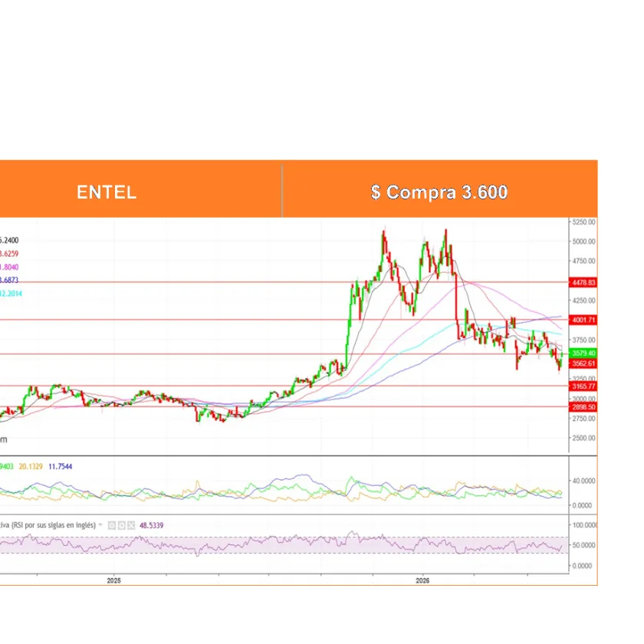Screen dimensions: 644x644
Task: Click the cyan 12.2014 moving average value
Action: (x=11, y=294)
